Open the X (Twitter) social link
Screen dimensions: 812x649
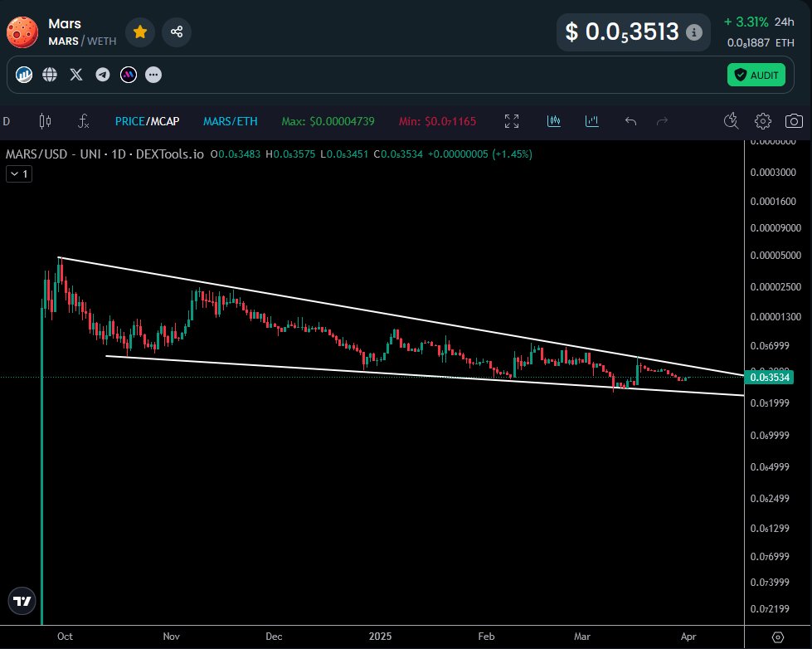pos(76,75)
